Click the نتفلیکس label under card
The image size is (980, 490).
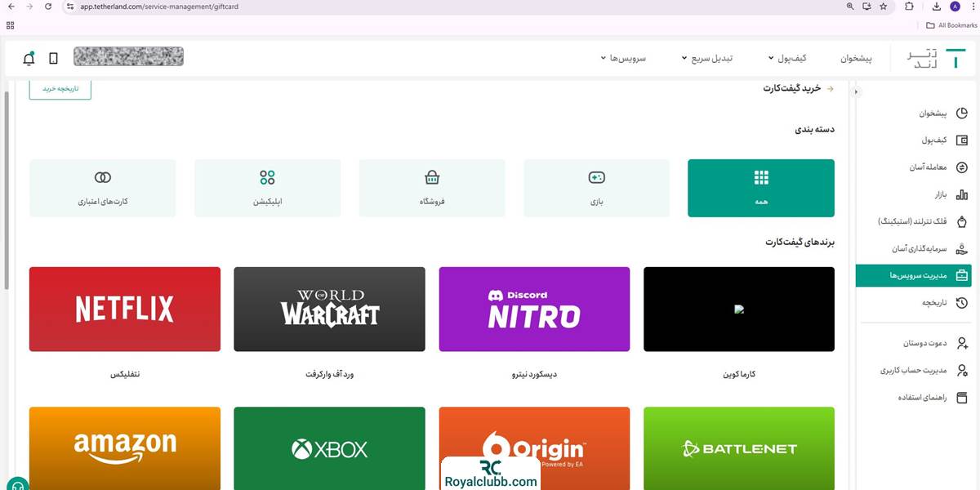point(125,374)
